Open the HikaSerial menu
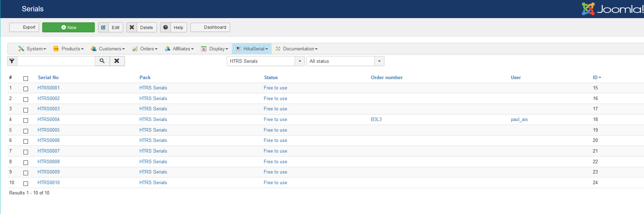The height and width of the screenshot is (214, 644). (252, 49)
